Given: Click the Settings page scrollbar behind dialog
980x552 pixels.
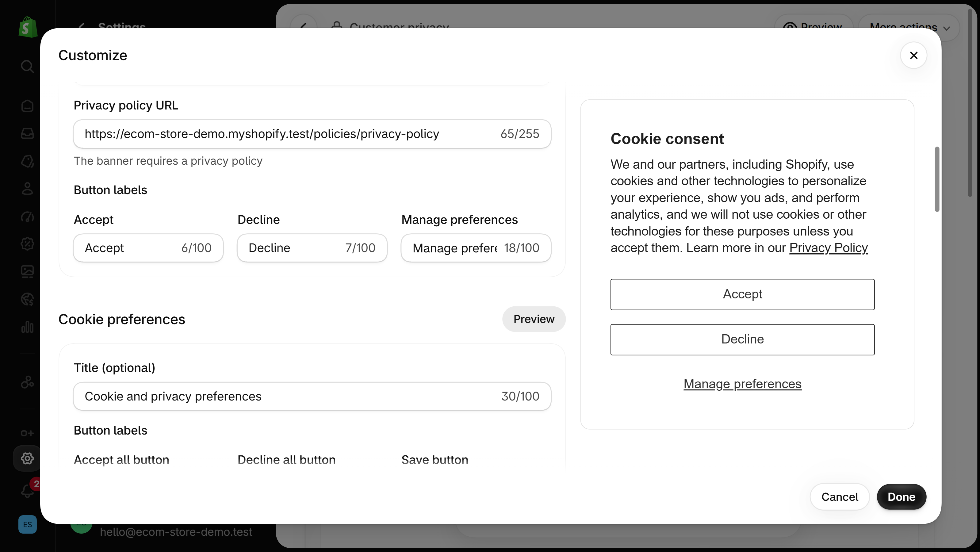Looking at the screenshot, I should pyautogui.click(x=970, y=103).
